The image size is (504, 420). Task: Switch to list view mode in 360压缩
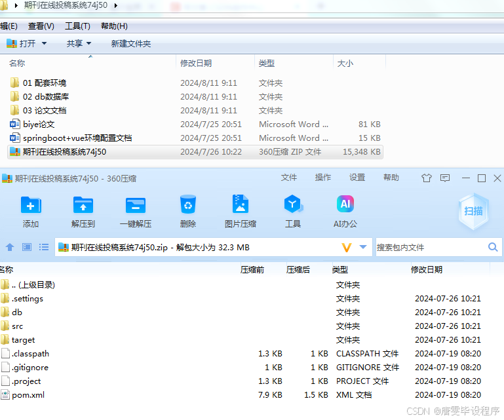coord(44,247)
